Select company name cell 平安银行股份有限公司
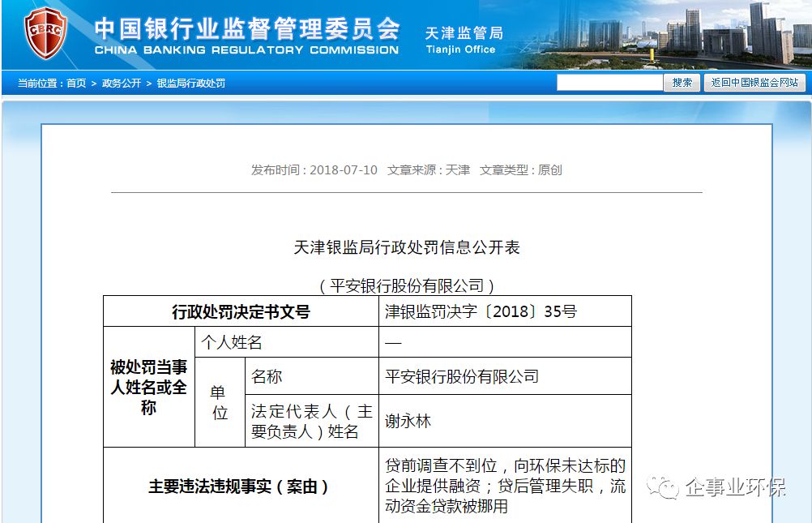 tap(506, 376)
